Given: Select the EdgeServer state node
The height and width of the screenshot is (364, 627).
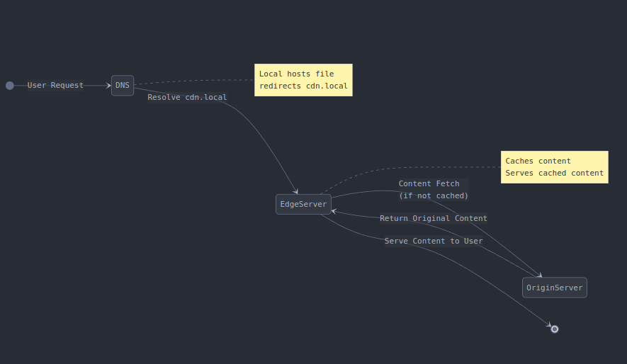Looking at the screenshot, I should (303, 204).
